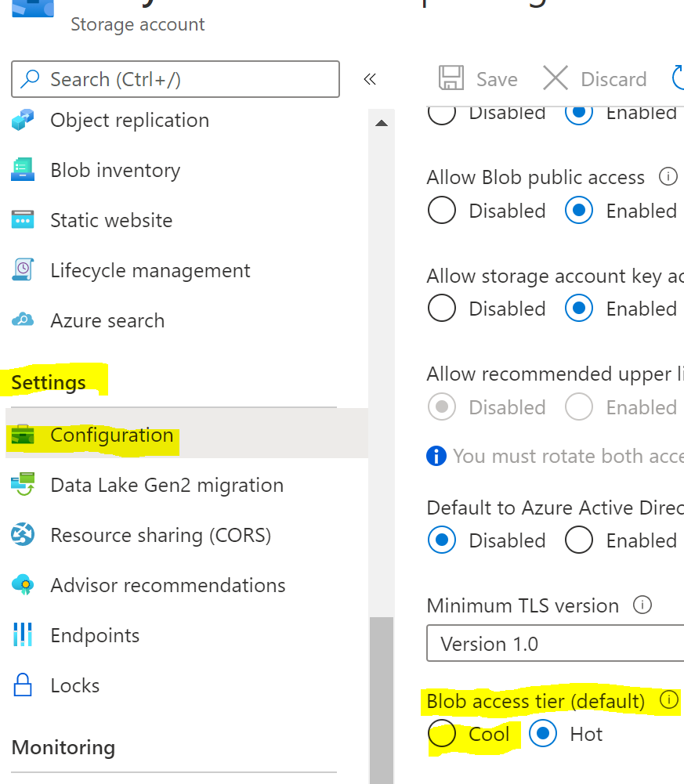The image size is (684, 784).
Task: Click the Save button label
Action: point(497,80)
